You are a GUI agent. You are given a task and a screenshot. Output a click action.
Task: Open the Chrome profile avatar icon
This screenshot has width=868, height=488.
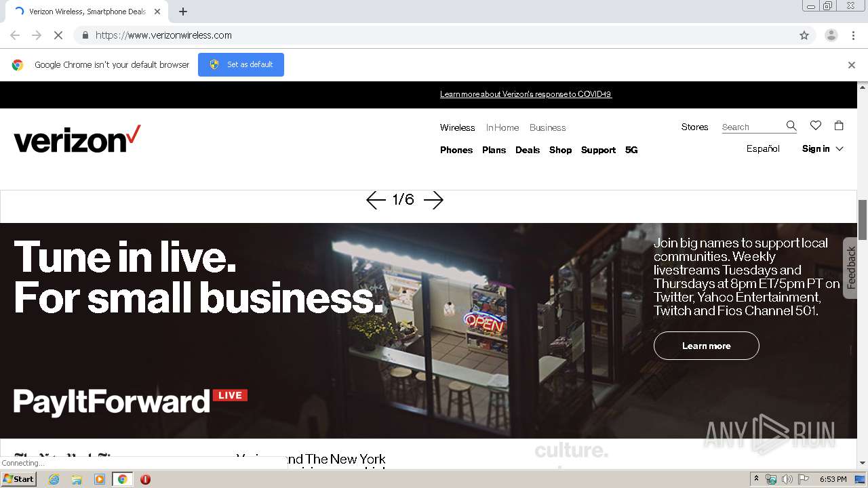831,35
